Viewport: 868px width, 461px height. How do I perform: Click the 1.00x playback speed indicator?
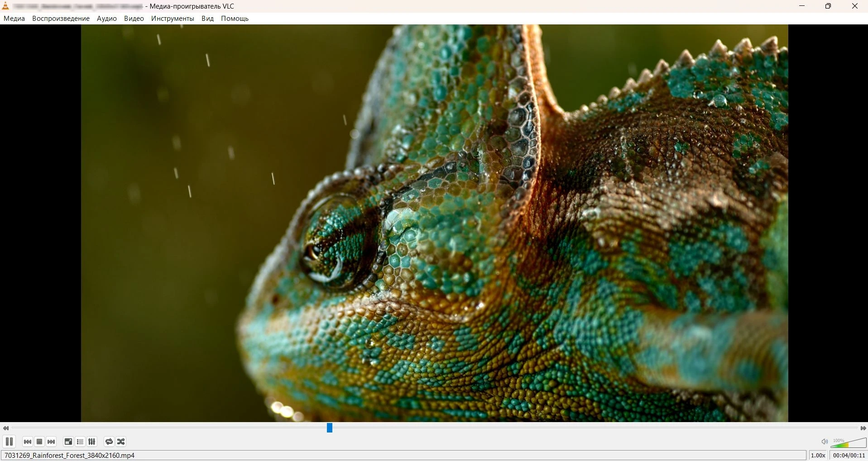point(818,456)
